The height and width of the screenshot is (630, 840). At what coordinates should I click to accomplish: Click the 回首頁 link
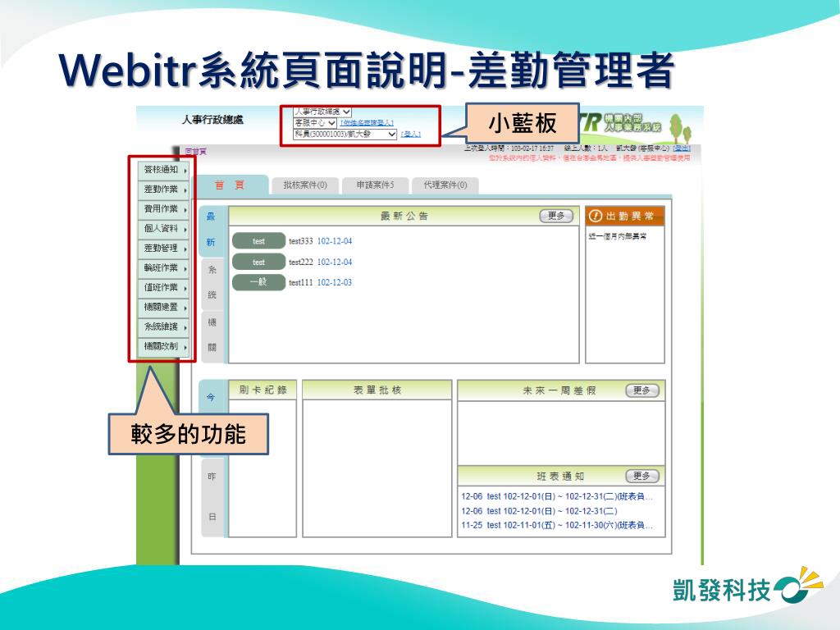point(195,152)
